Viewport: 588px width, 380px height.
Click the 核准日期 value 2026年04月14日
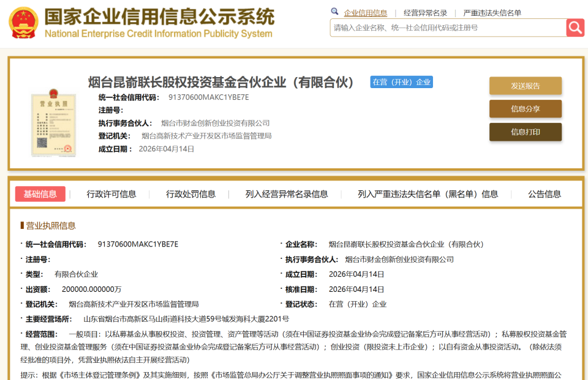[x=356, y=289]
